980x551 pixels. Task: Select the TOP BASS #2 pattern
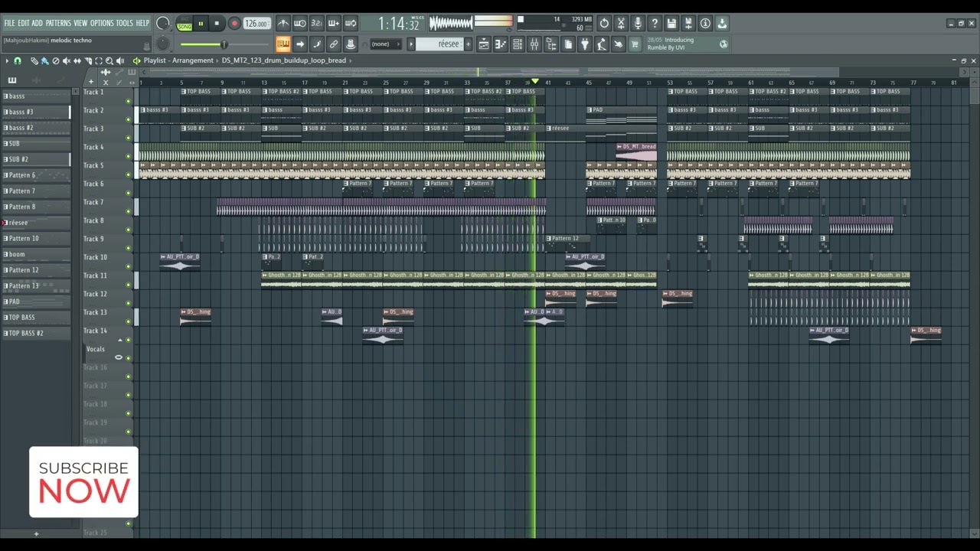coord(36,333)
